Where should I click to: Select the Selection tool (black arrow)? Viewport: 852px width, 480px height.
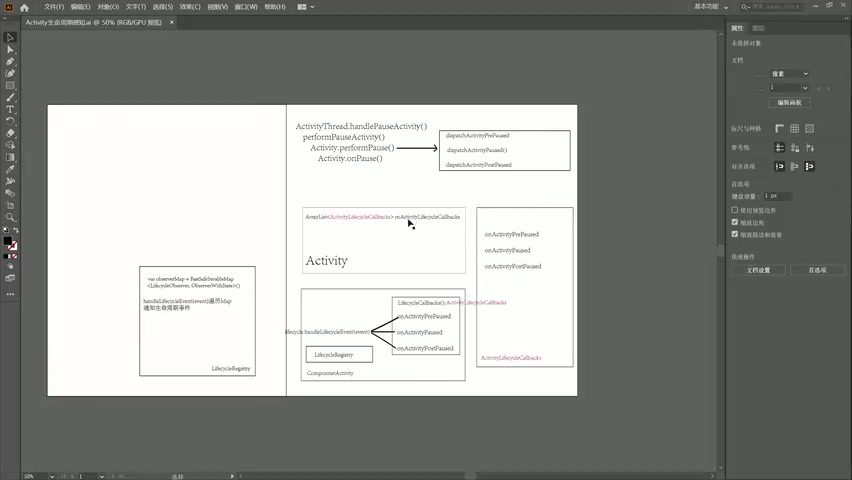pyautogui.click(x=10, y=37)
